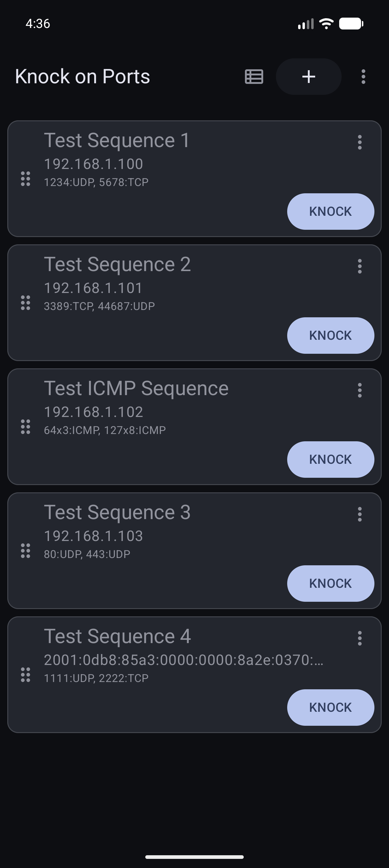Open options menu for Test Sequence 2
389x868 pixels.
point(360,266)
